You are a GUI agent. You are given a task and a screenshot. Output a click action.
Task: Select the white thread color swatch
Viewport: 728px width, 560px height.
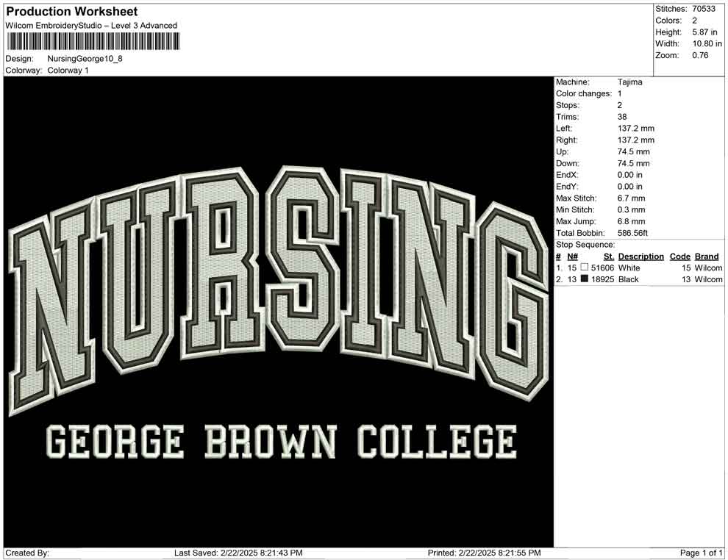(x=585, y=268)
